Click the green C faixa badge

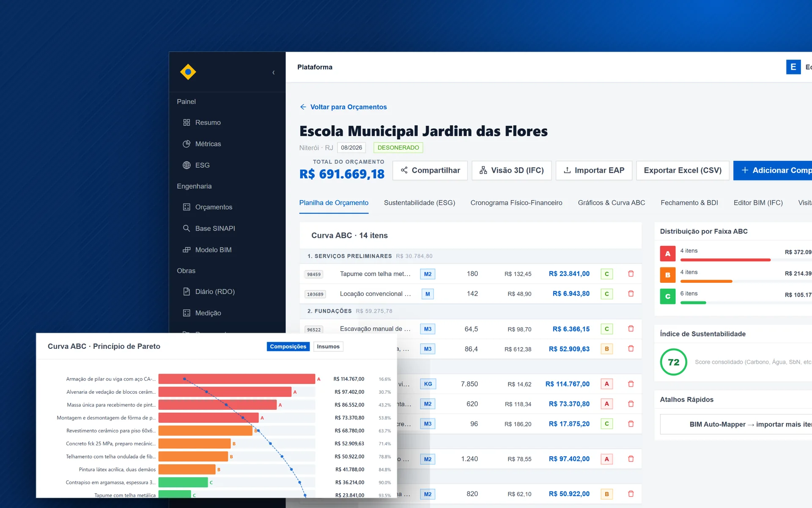point(668,296)
